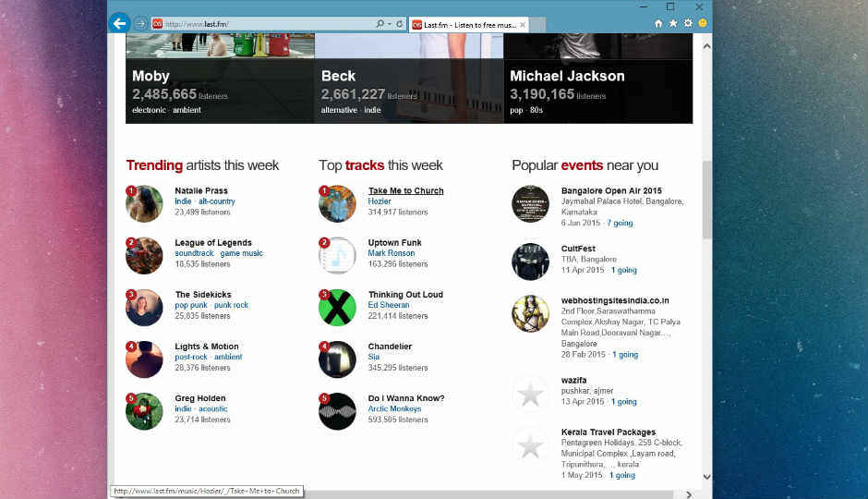Open Uptown Funk track link
The height and width of the screenshot is (499, 868).
pyautogui.click(x=394, y=243)
